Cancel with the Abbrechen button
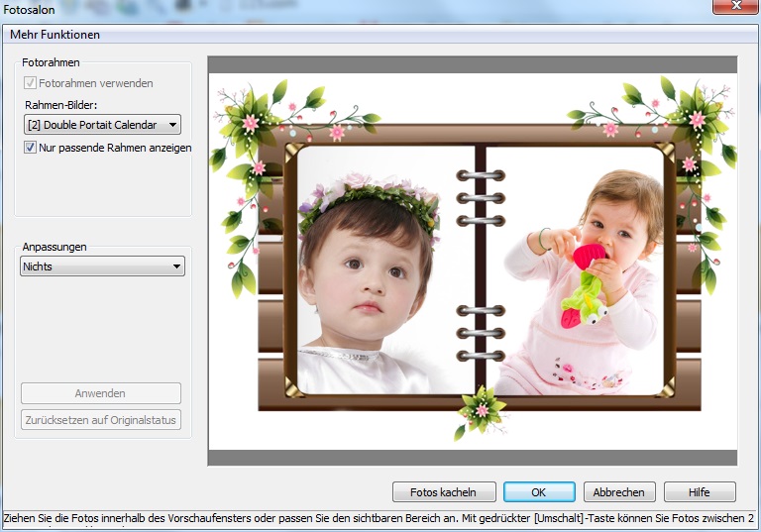This screenshot has width=761, height=532. click(x=619, y=492)
